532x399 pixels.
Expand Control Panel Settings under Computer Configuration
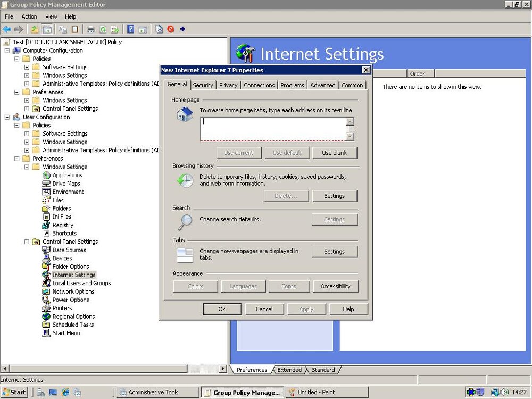(27, 109)
